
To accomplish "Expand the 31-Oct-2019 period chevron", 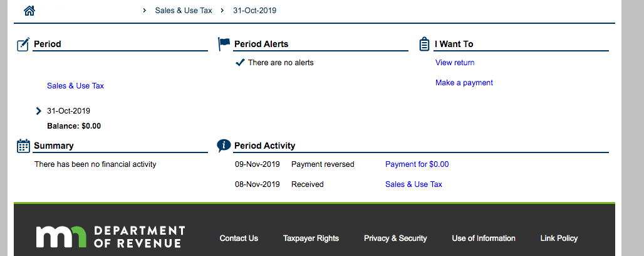I will 39,110.
